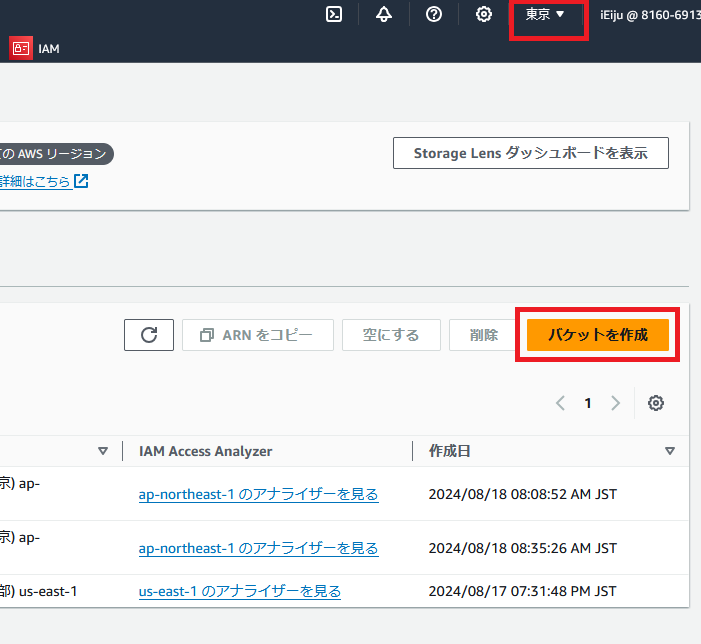The height and width of the screenshot is (644, 701).
Task: Open the settings gear in top navigation bar
Action: click(x=484, y=14)
